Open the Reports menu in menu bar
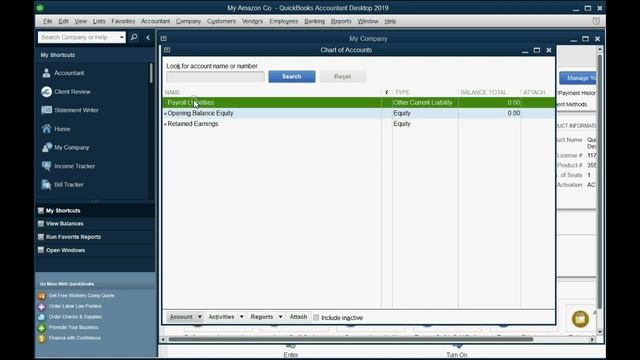Image resolution: width=640 pixels, height=360 pixels. point(341,21)
